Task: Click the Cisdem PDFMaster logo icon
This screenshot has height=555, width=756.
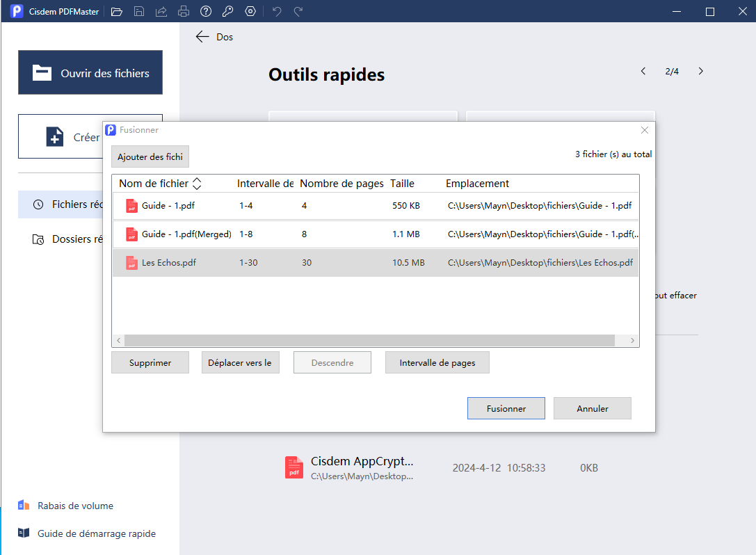Action: [x=17, y=11]
